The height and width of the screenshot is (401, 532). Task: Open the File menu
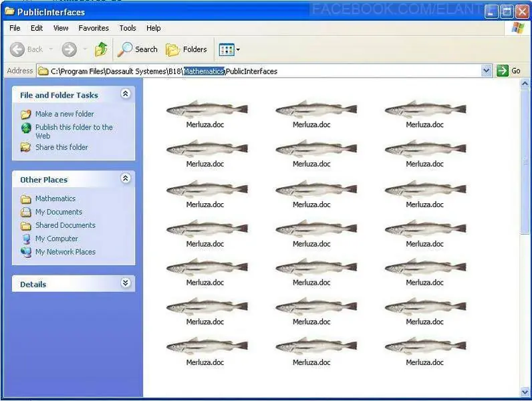(x=15, y=28)
